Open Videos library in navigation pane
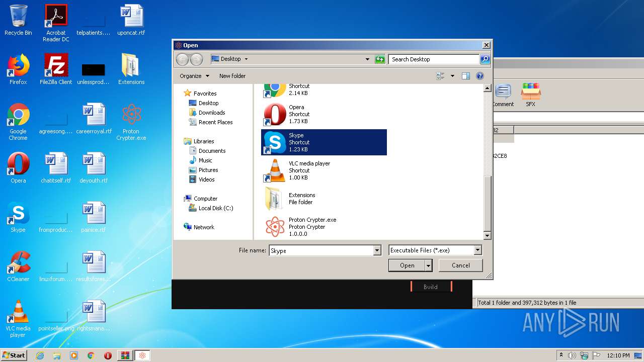This screenshot has height=362, width=644. tap(206, 179)
